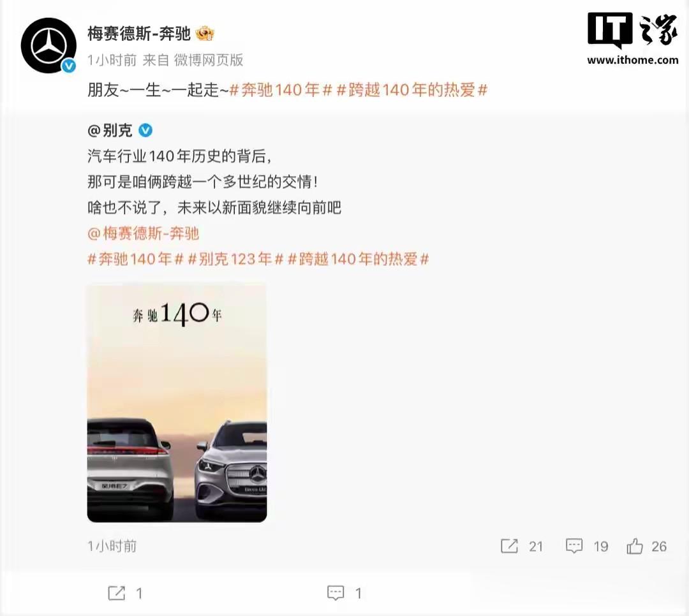Click the bottom comment icon showing 1

click(336, 593)
